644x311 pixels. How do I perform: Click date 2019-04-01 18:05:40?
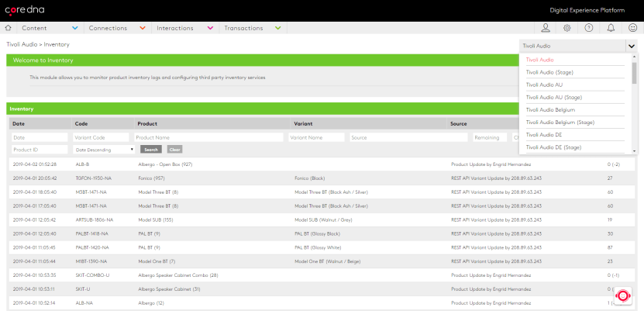point(35,192)
